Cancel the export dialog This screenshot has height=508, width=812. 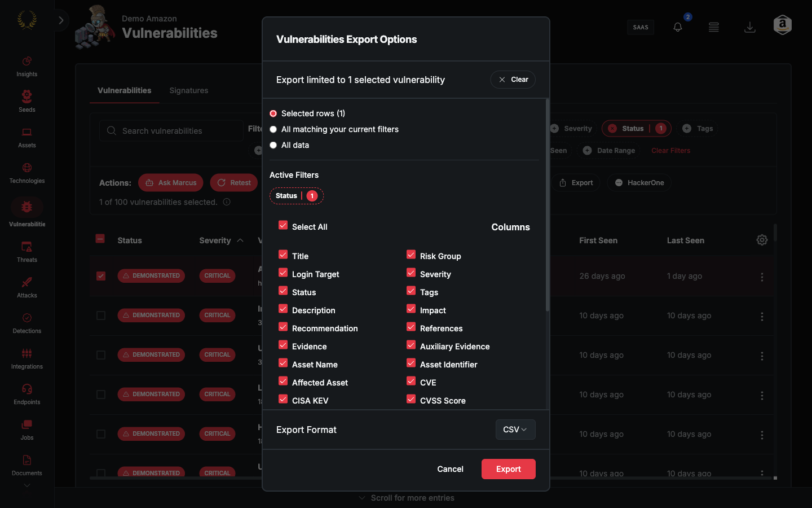pos(450,469)
